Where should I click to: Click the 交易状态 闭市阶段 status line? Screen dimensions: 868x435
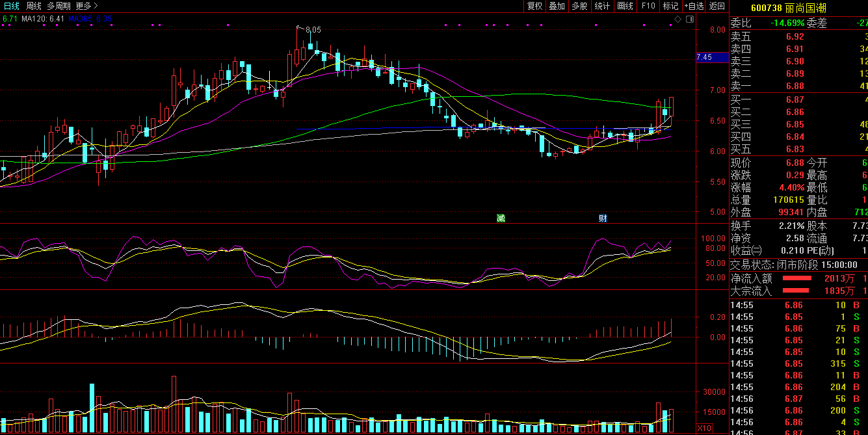pos(794,265)
